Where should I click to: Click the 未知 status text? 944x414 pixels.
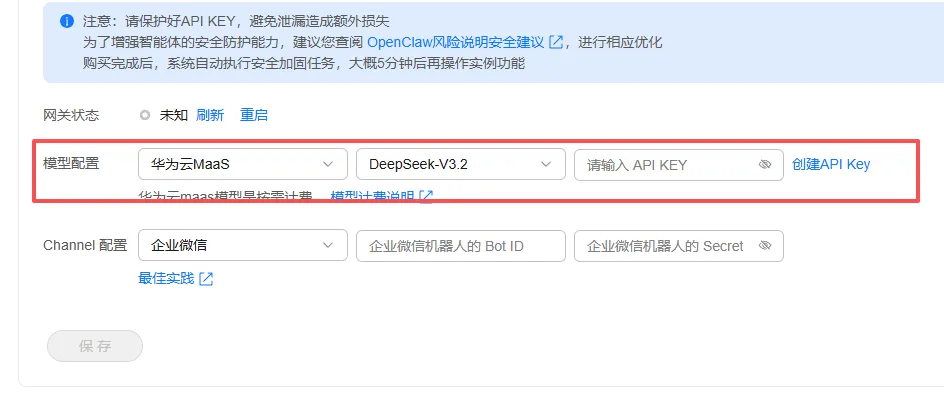pyautogui.click(x=174, y=115)
